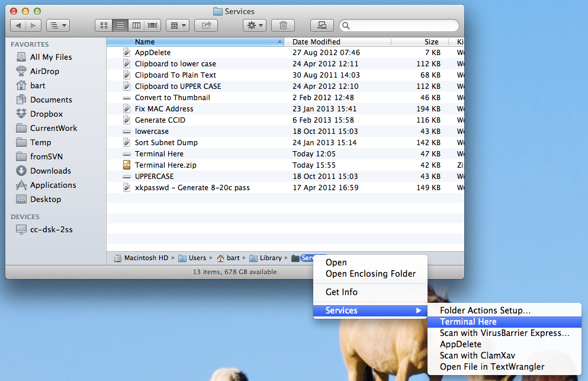The width and height of the screenshot is (588, 381).
Task: Switch to Cover Flow view
Action: point(153,25)
